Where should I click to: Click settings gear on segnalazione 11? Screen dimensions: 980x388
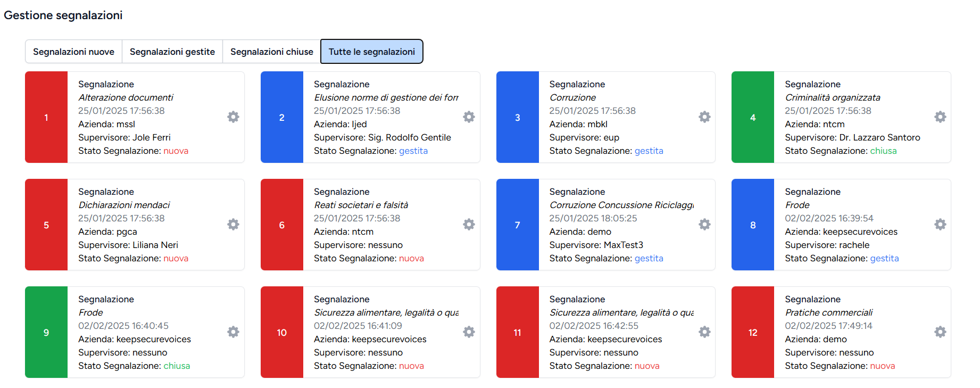pos(704,332)
